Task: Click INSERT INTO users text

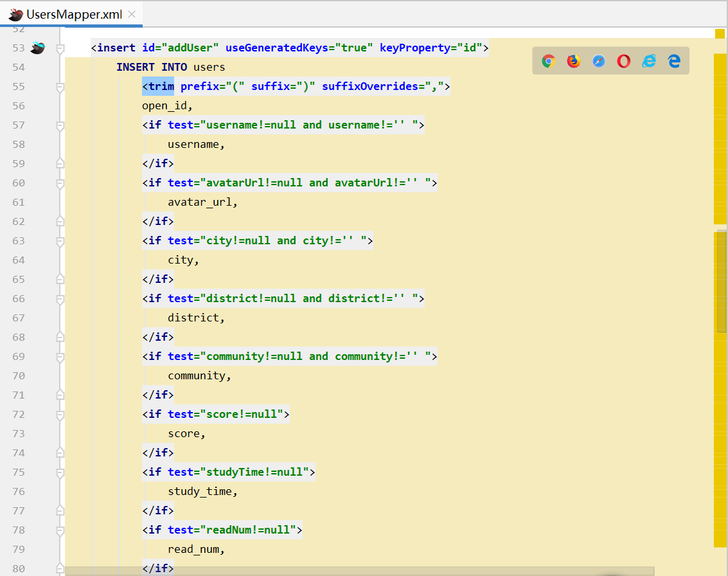Action: click(170, 67)
